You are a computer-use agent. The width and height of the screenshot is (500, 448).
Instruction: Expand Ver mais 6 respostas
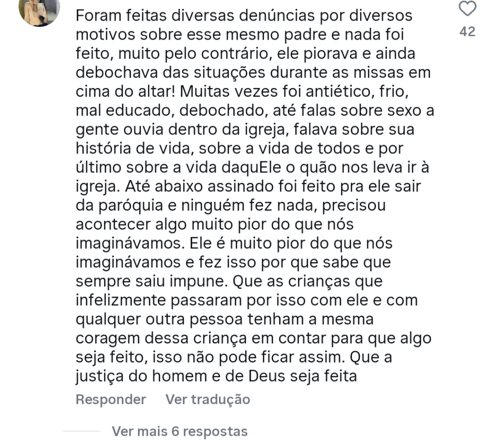179,432
